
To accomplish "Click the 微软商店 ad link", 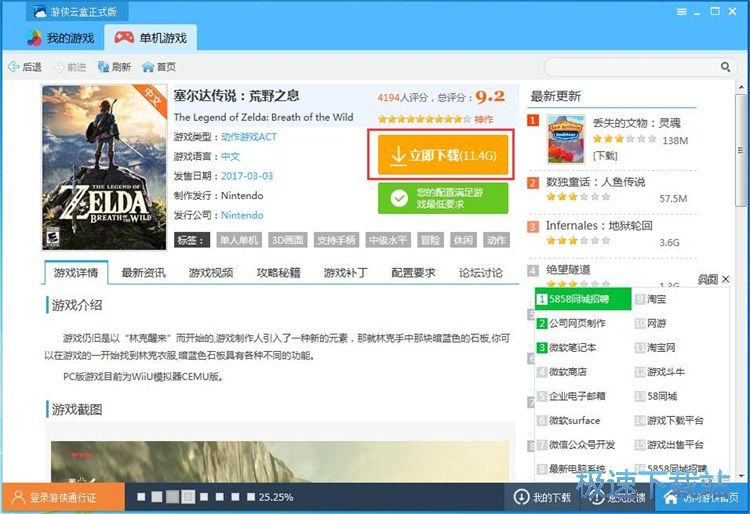I will [x=568, y=372].
